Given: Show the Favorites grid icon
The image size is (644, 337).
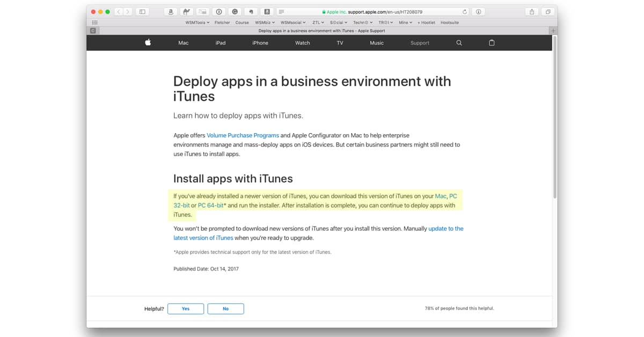Looking at the screenshot, I should point(95,23).
